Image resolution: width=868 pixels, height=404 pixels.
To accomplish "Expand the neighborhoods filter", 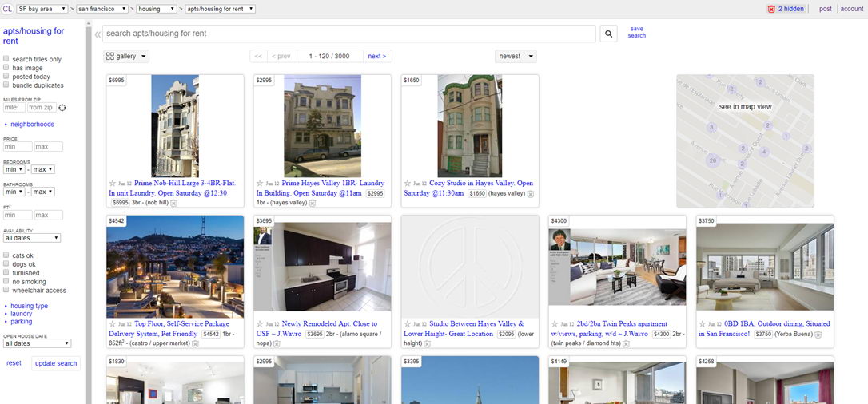I will tap(32, 125).
